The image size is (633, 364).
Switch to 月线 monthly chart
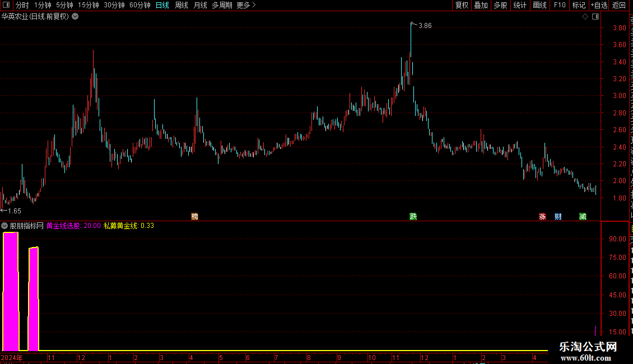point(200,5)
